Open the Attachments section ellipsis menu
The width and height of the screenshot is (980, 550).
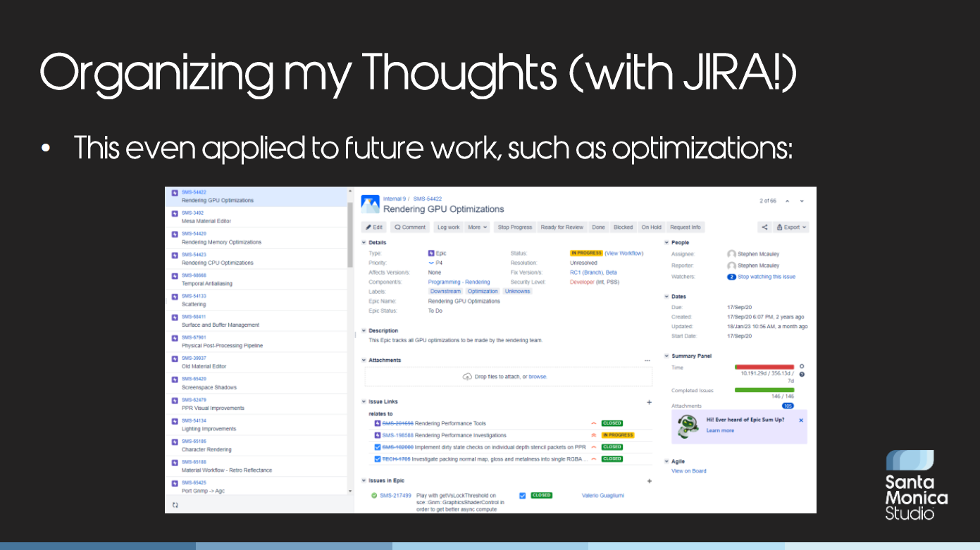pyautogui.click(x=647, y=361)
